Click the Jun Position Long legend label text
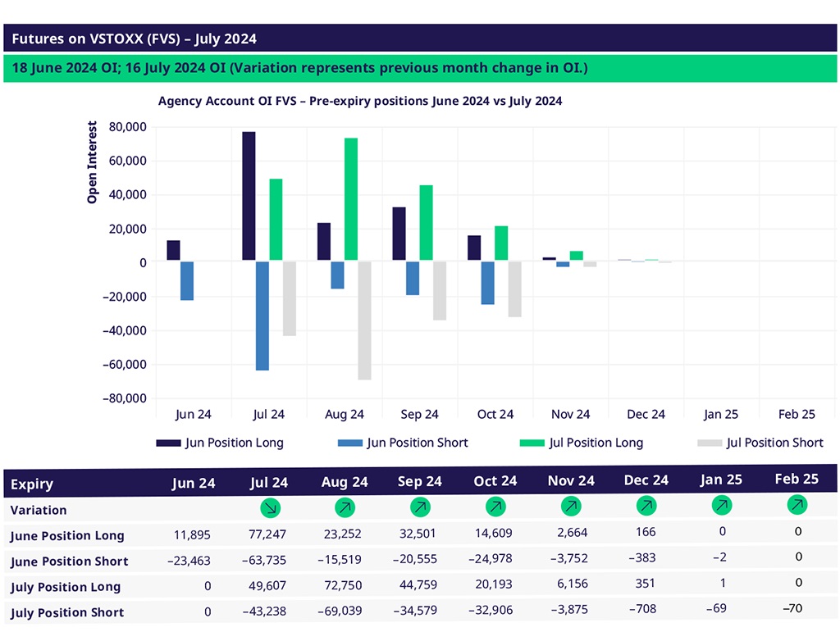Image resolution: width=840 pixels, height=641 pixels. (x=234, y=443)
